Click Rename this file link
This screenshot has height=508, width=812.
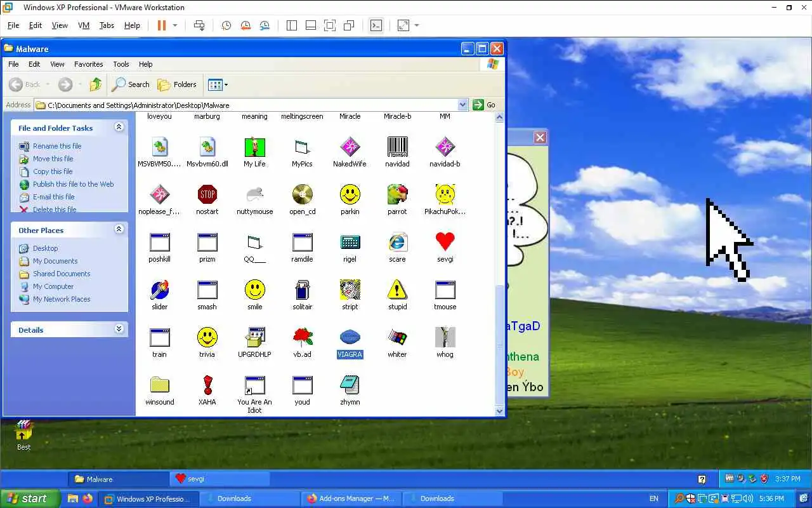click(x=57, y=146)
